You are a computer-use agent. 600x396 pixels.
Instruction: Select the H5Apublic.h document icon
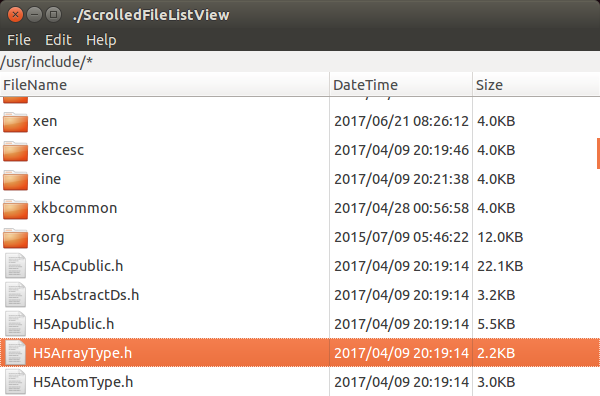click(x=15, y=324)
